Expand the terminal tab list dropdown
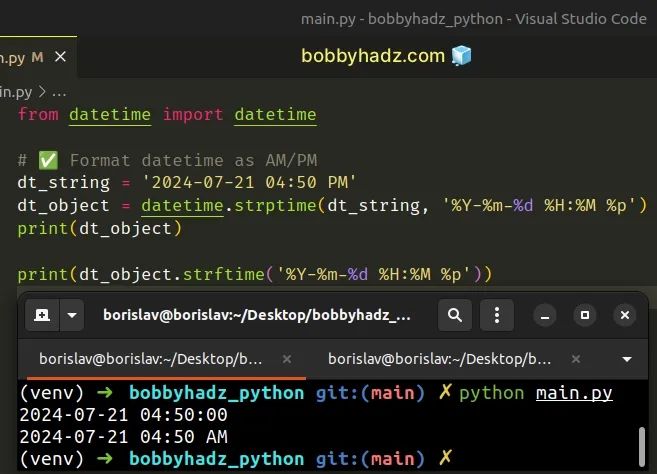 click(627, 359)
